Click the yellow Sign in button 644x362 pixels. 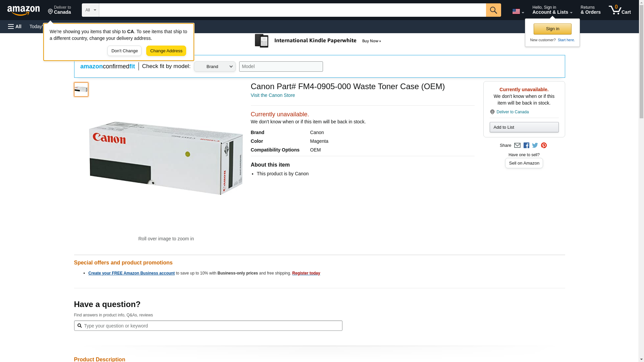(552, 29)
